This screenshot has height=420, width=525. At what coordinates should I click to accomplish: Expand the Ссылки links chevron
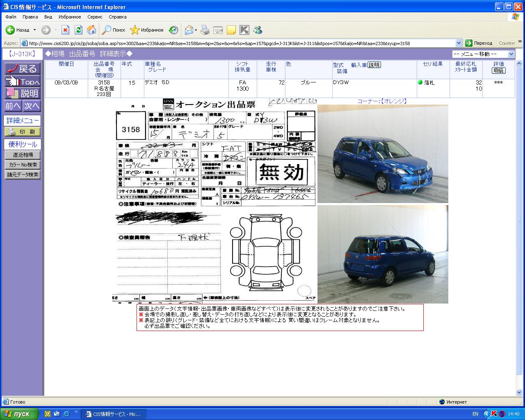coord(520,41)
